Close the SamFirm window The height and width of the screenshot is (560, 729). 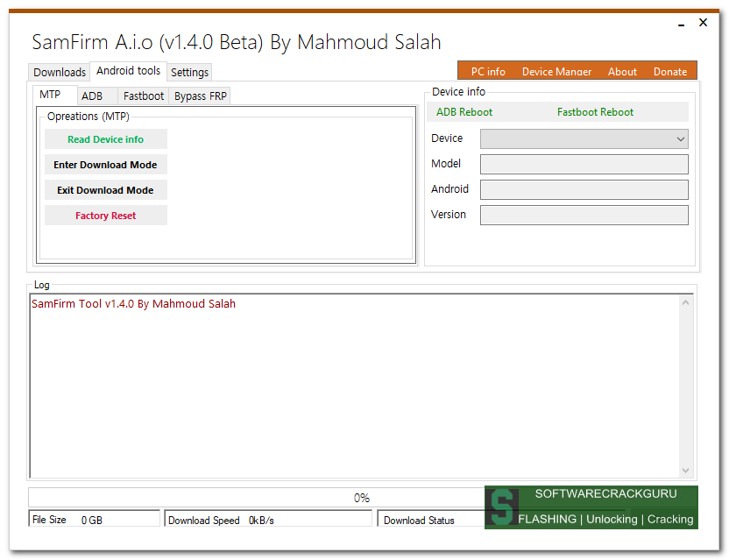(x=703, y=22)
